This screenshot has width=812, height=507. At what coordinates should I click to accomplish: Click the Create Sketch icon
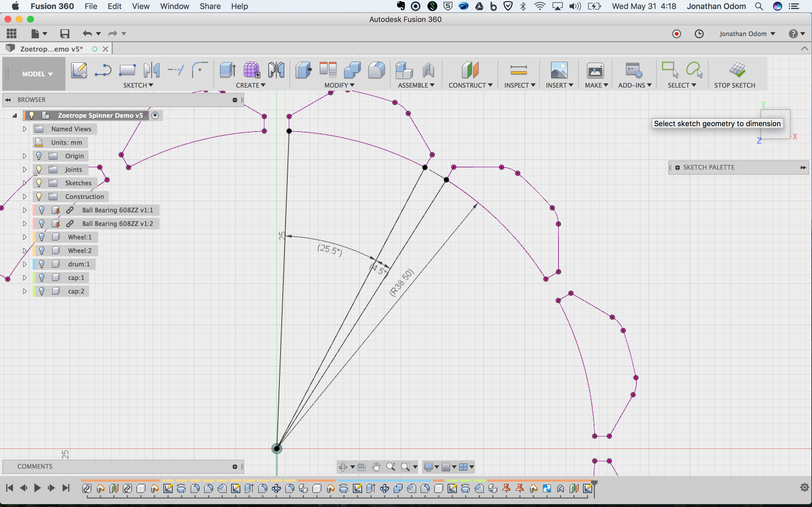79,70
